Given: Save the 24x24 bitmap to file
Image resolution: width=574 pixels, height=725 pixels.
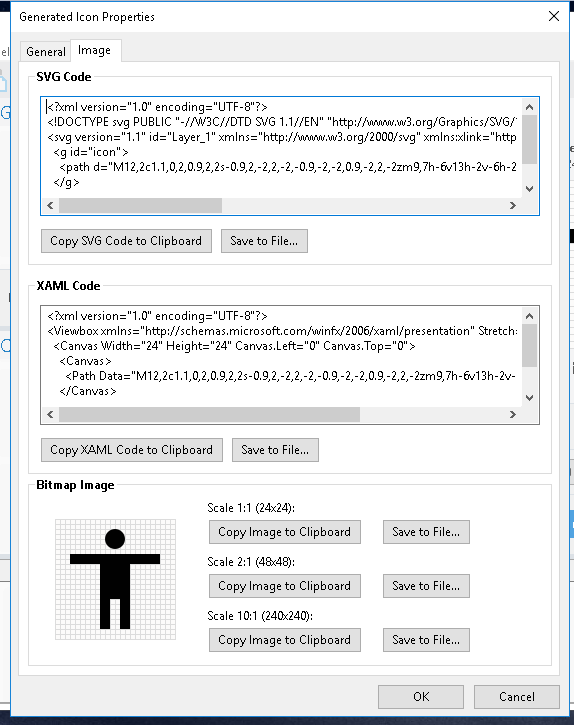Looking at the screenshot, I should [x=426, y=532].
